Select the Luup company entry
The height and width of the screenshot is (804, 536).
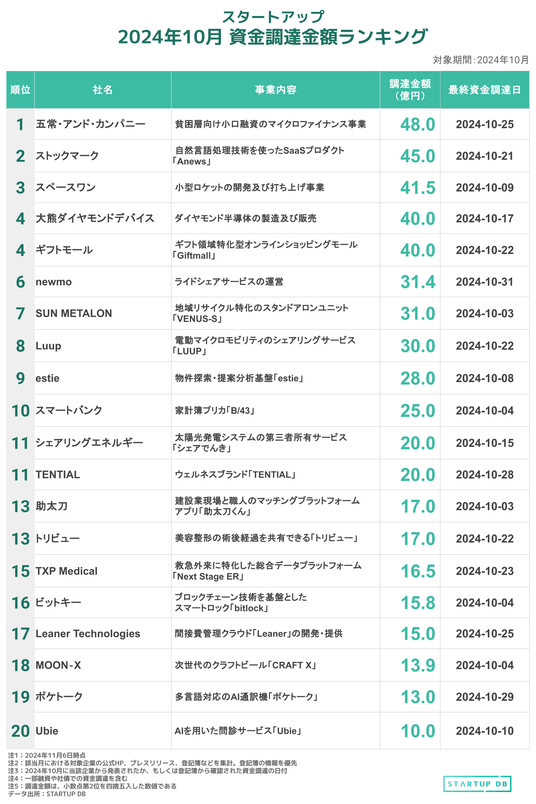click(48, 346)
